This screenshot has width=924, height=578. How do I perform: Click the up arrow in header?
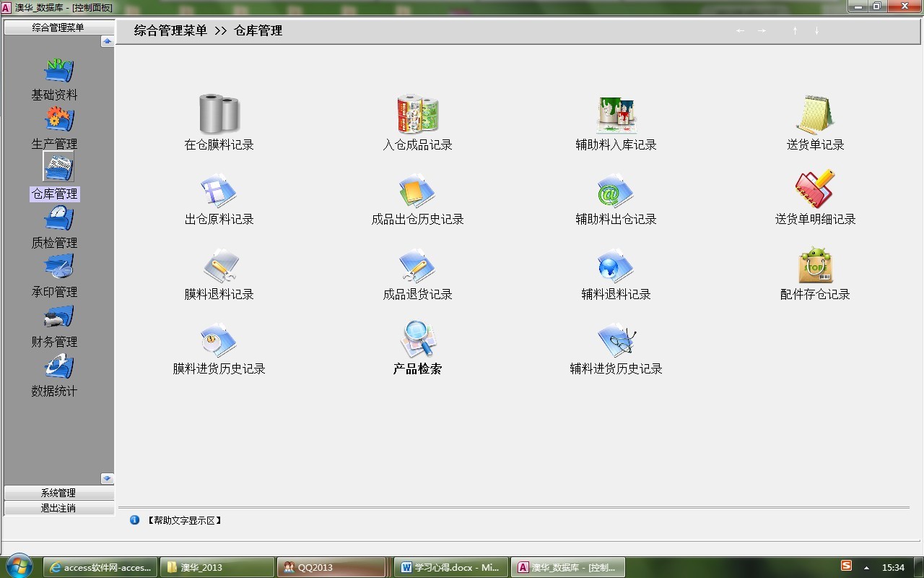[x=795, y=30]
